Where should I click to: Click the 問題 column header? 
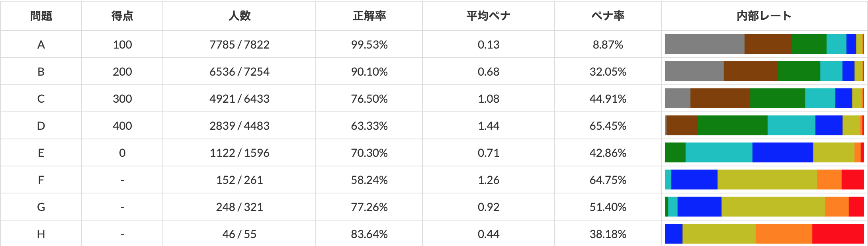[x=41, y=16]
